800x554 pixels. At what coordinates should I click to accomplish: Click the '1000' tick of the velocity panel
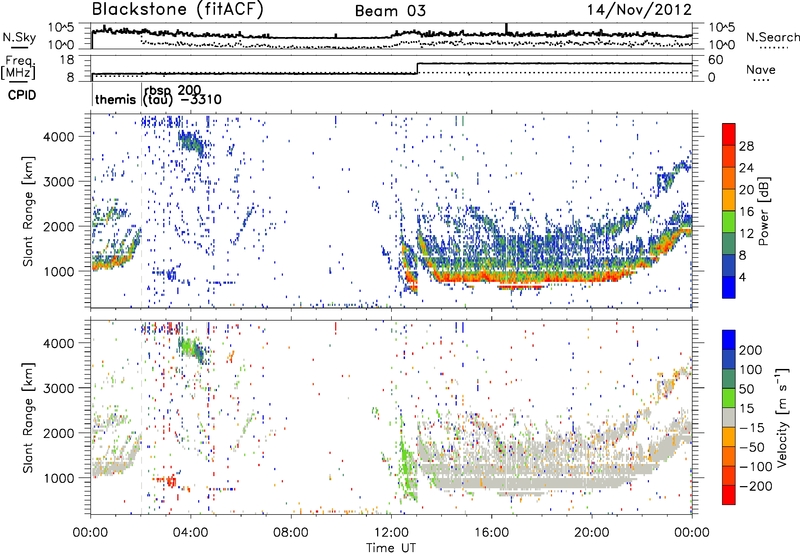(x=58, y=478)
